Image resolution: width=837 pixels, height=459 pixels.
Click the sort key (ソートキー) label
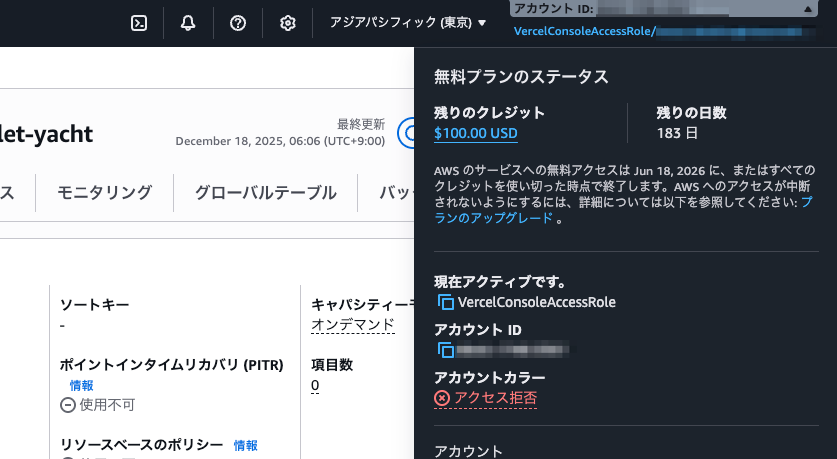click(94, 305)
